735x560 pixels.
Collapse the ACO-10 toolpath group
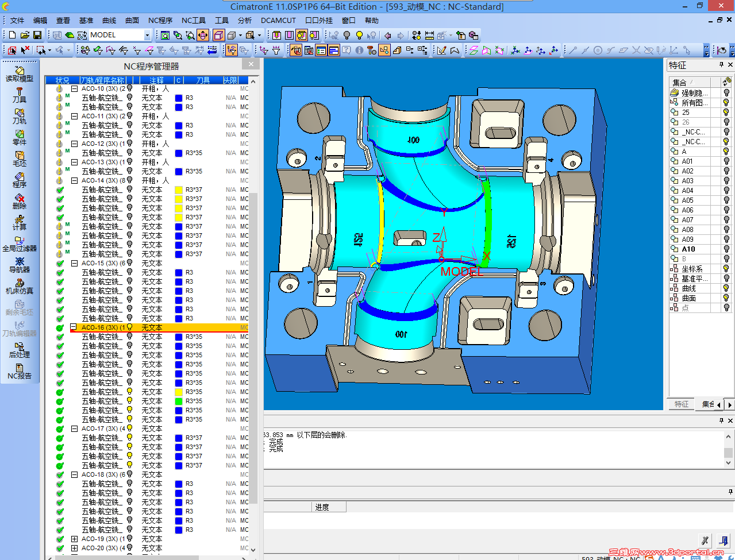[75, 88]
